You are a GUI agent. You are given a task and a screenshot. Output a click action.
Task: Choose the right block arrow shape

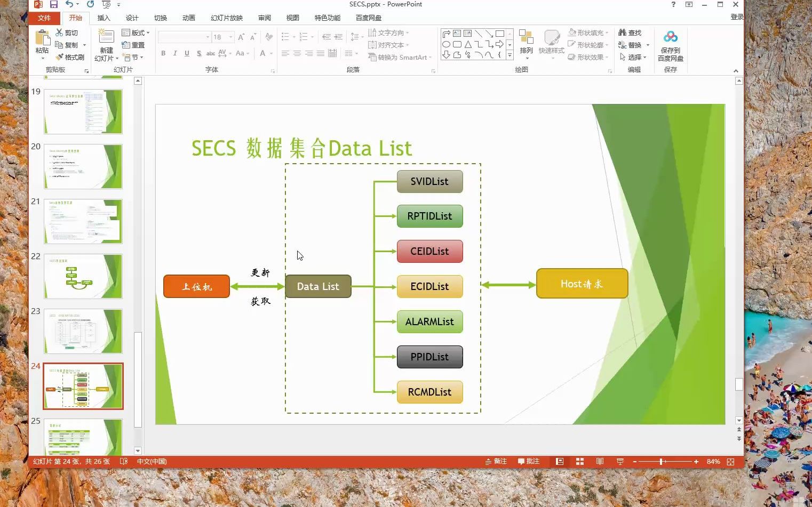(x=499, y=44)
